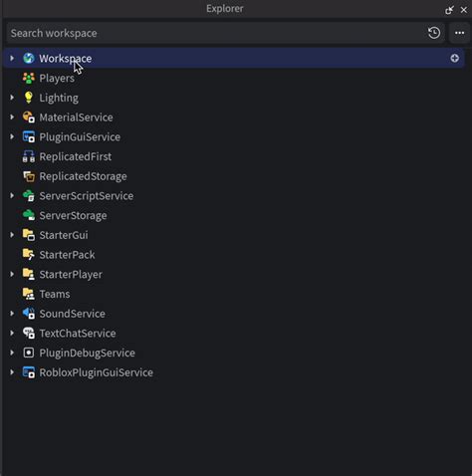The width and height of the screenshot is (472, 476).
Task: Select the StarterPlayer row text
Action: (x=71, y=275)
